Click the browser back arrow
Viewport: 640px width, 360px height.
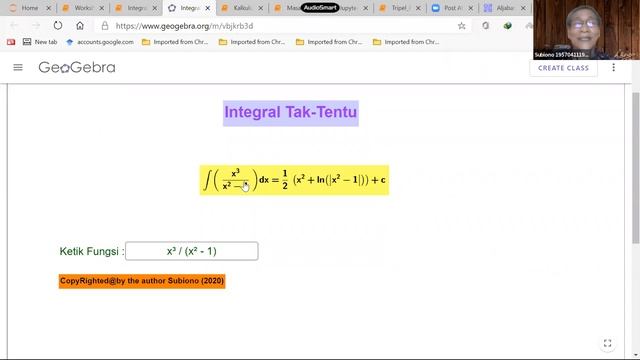coord(14,26)
